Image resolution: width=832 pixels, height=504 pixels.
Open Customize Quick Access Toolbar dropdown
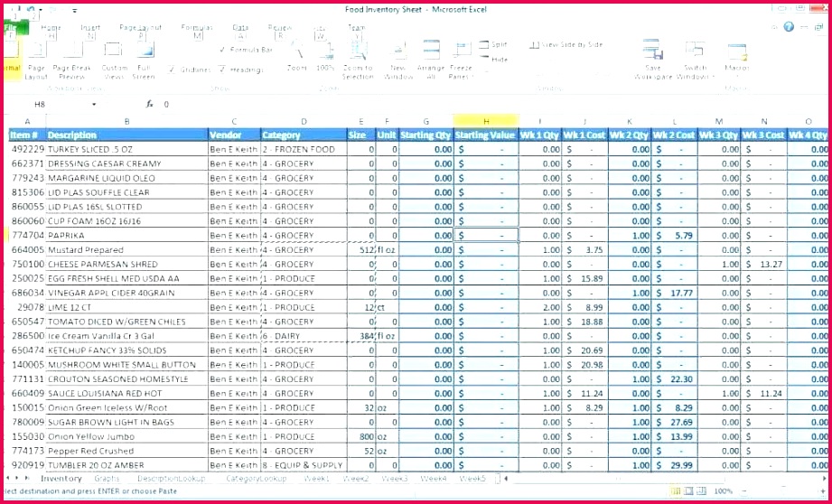pyautogui.click(x=74, y=10)
